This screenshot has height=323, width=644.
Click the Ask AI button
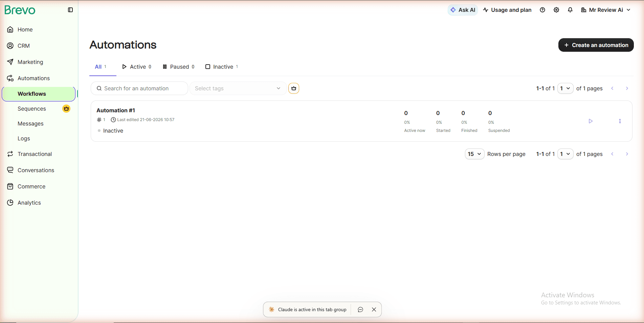[x=463, y=10]
